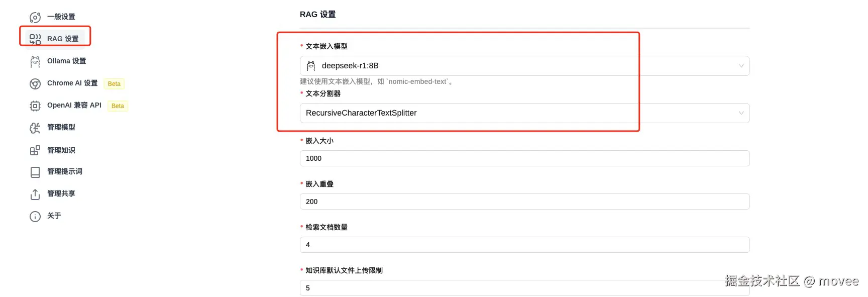Click the Ollama llama icon in sidebar
Viewport: 868px width, 297px height.
coord(35,61)
